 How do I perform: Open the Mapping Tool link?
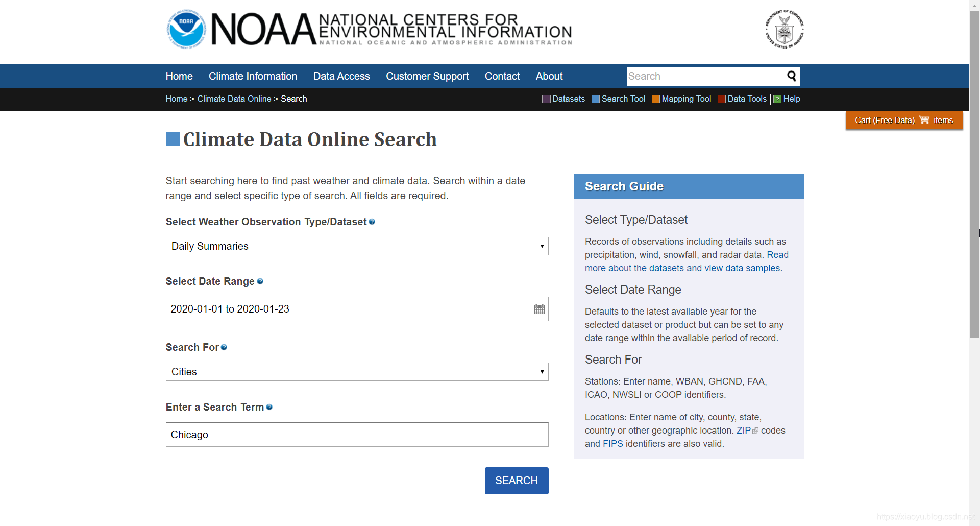[x=687, y=99]
